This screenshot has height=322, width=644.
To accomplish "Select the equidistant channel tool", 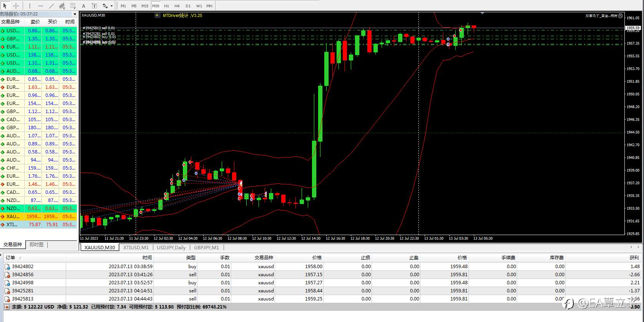I will [x=62, y=6].
